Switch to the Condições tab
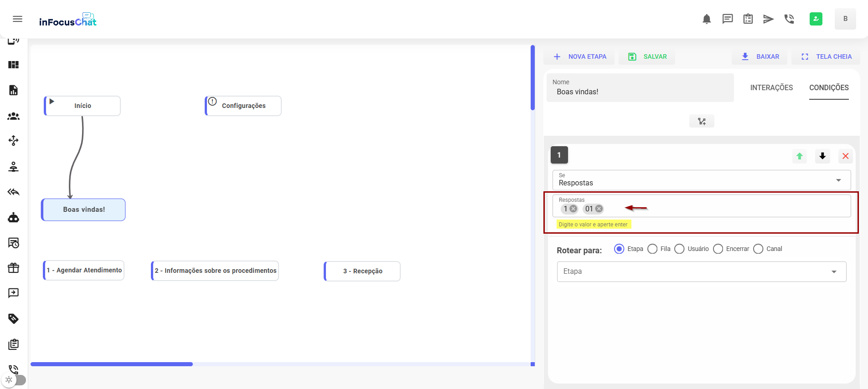This screenshot has width=868, height=389. 828,87
